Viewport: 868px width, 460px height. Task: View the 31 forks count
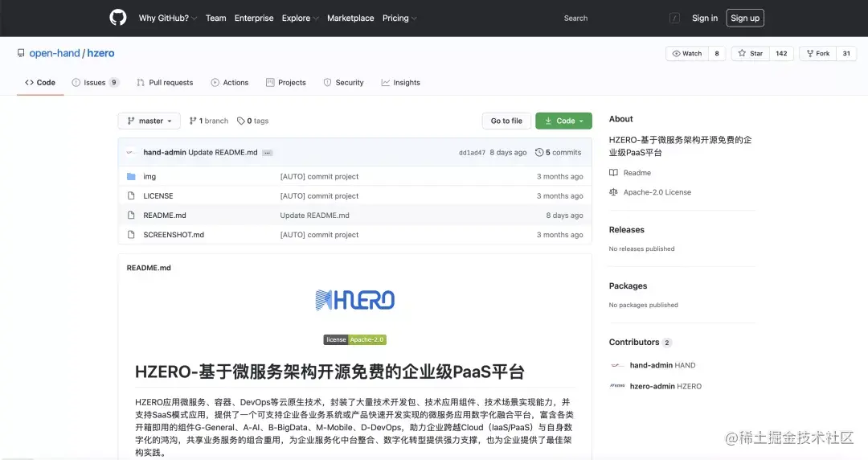(x=846, y=53)
